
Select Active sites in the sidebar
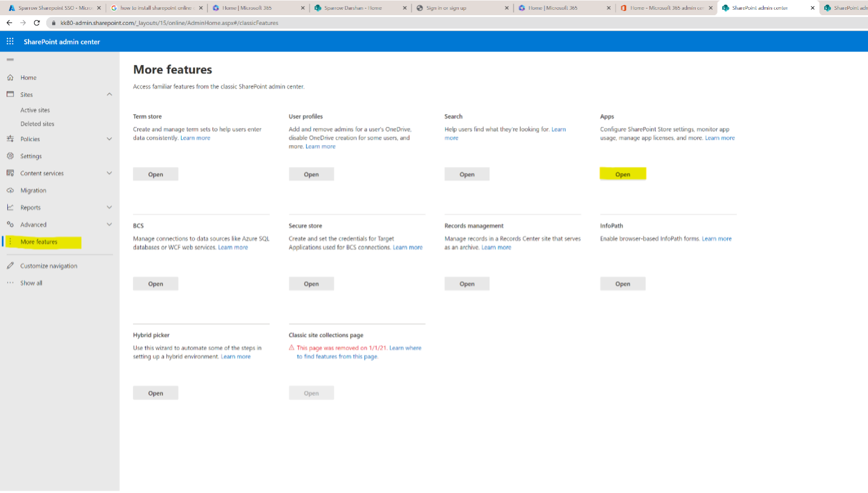pyautogui.click(x=35, y=110)
